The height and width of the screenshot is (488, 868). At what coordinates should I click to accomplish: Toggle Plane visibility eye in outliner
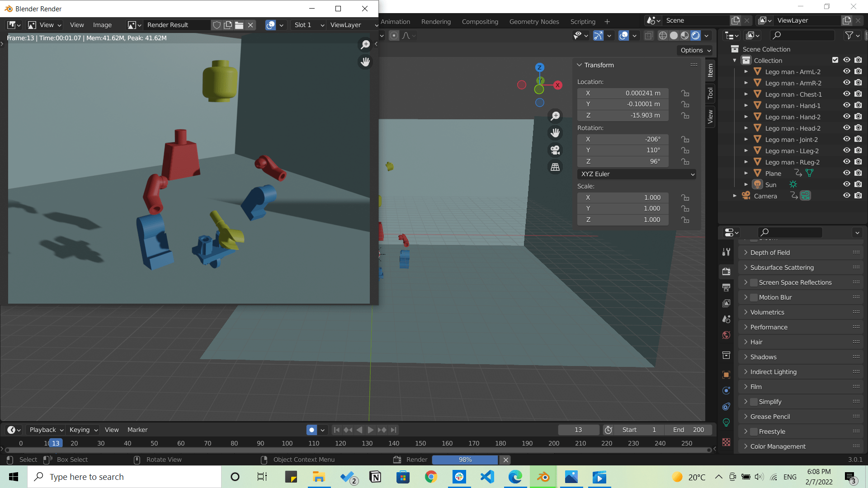pyautogui.click(x=847, y=173)
